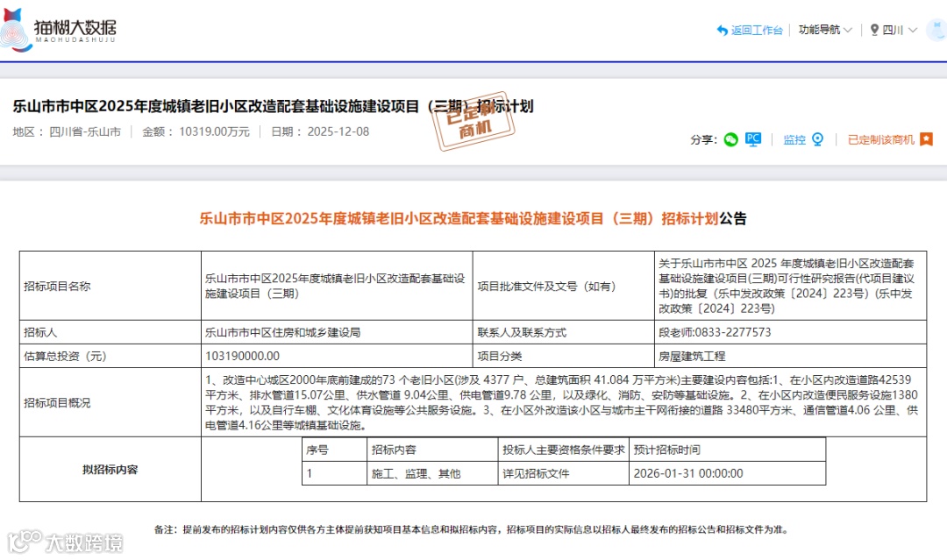Click the return arrow icon beside 返回工作台
This screenshot has width=947, height=560.
click(x=723, y=30)
